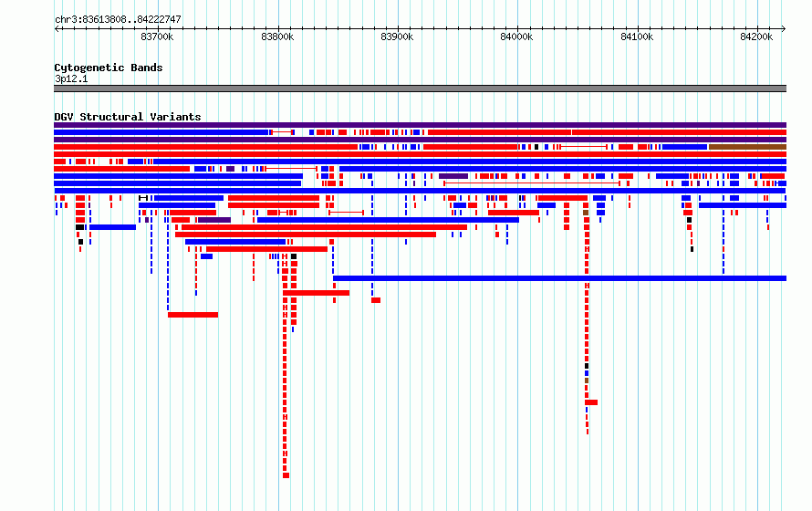Click the 84200k ruler label
This screenshot has width=812, height=511.
coord(756,36)
